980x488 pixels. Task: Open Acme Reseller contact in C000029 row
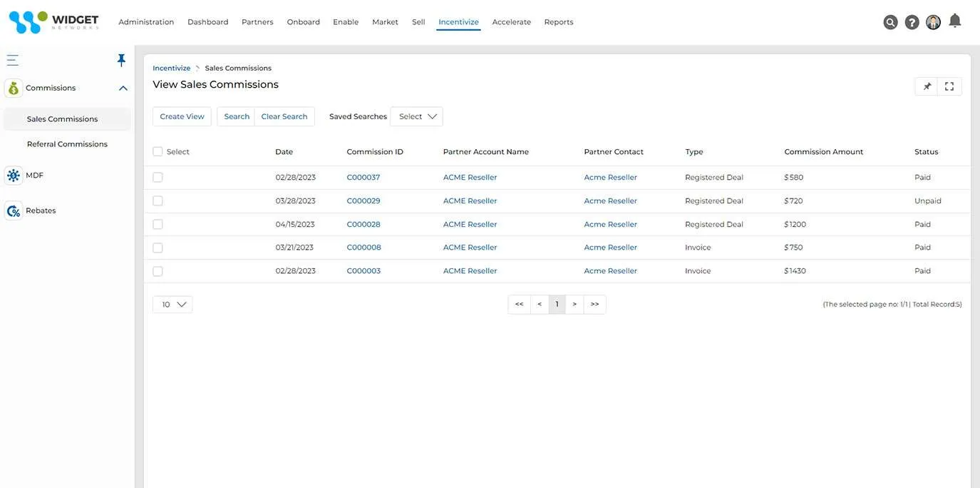610,201
